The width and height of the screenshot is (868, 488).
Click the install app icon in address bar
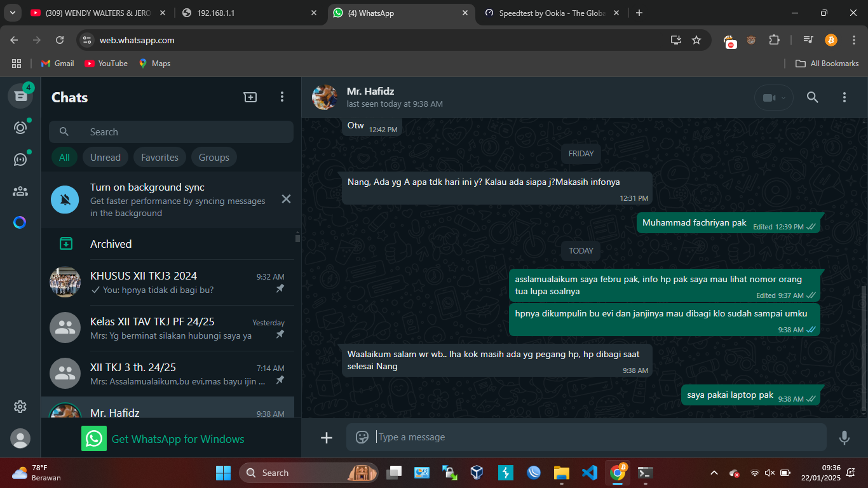coord(676,40)
